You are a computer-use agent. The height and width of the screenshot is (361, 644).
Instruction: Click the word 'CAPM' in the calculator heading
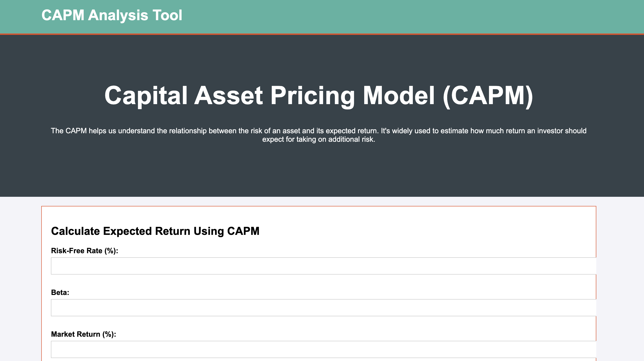coord(243,231)
